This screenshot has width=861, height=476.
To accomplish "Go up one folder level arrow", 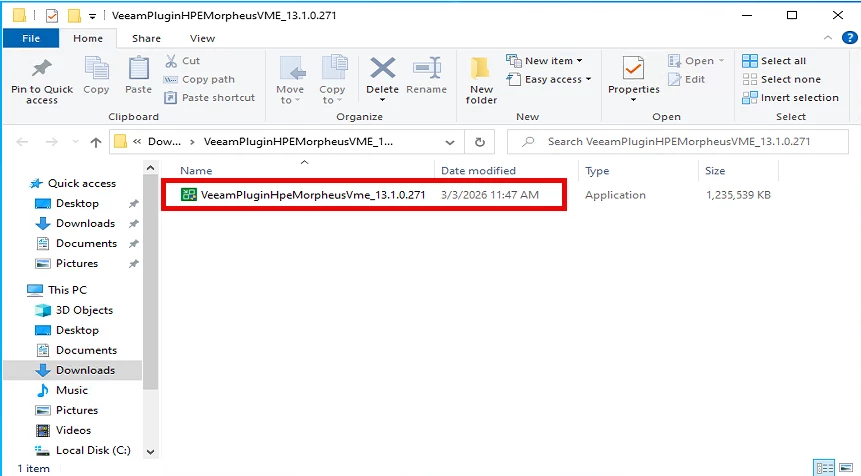I will [96, 143].
